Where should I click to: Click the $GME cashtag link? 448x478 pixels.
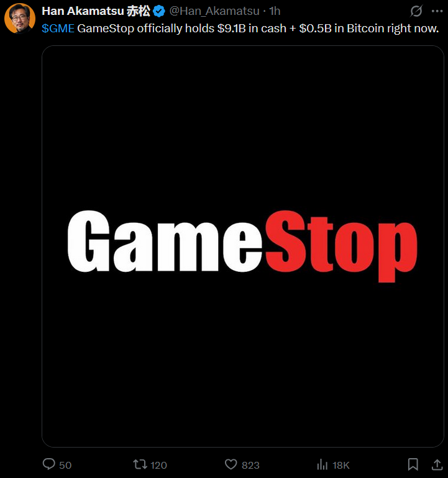(x=58, y=29)
